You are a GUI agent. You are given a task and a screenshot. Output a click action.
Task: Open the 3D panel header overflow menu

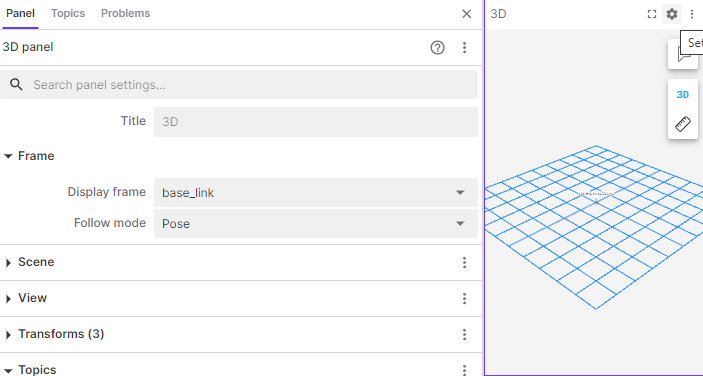[692, 14]
